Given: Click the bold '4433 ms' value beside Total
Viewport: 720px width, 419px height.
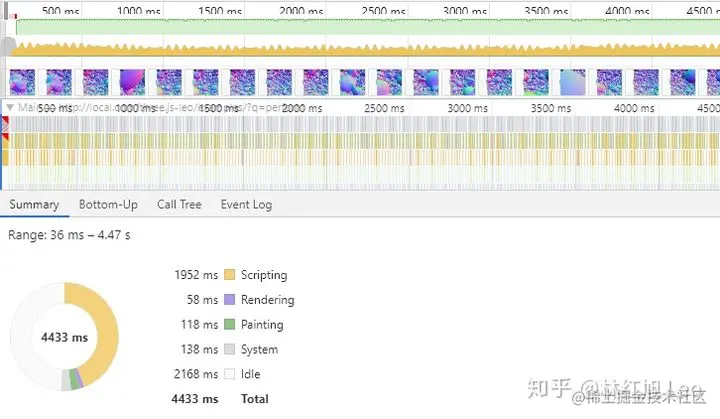Looking at the screenshot, I should click(x=195, y=399).
